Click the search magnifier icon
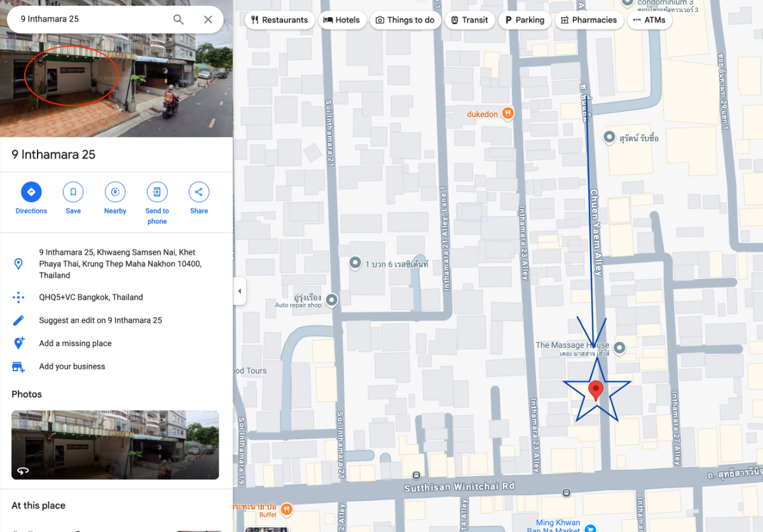The image size is (763, 532). (179, 20)
